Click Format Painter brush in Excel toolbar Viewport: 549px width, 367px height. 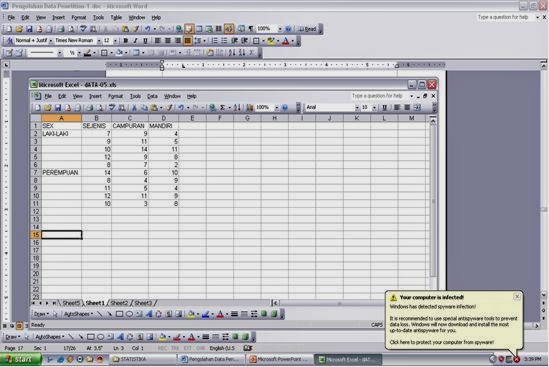click(169, 108)
